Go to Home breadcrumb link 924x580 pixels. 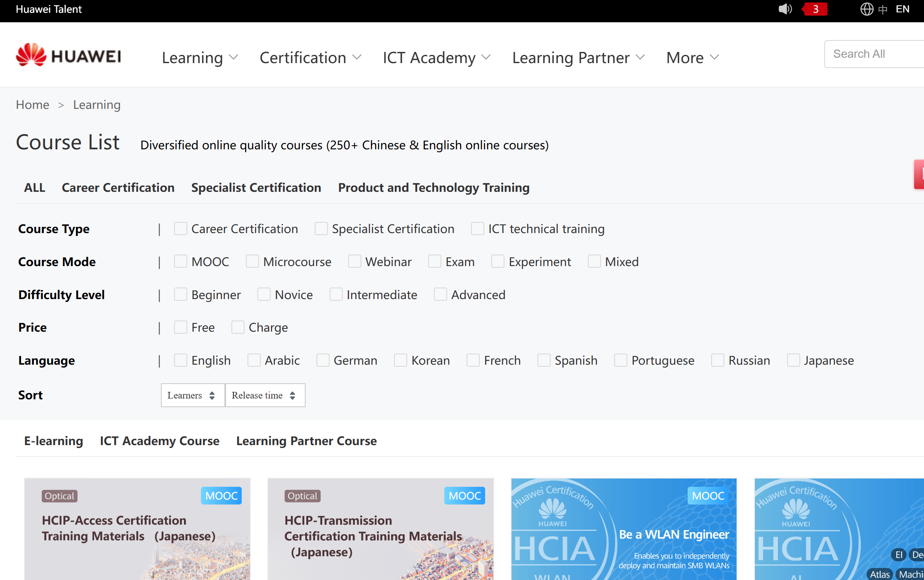(32, 105)
